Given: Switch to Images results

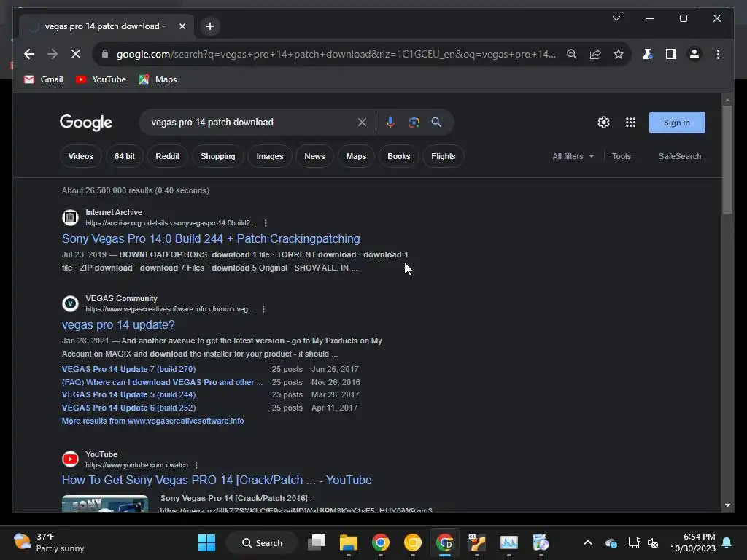Looking at the screenshot, I should [270, 156].
